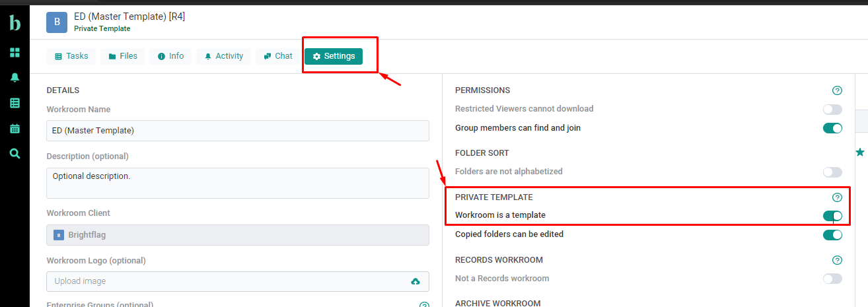Click the cloud upload icon in Upload image field
Screen dimensions: 868x307
pos(416,281)
